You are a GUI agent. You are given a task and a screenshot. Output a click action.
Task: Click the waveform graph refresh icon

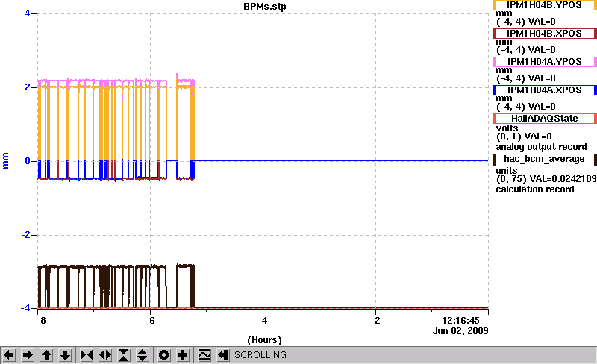[204, 355]
